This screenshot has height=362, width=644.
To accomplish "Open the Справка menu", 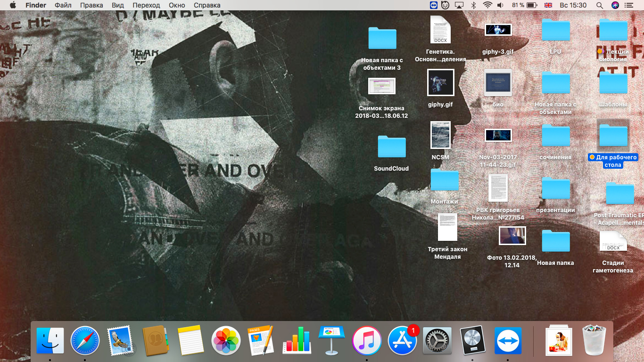I will 206,5.
